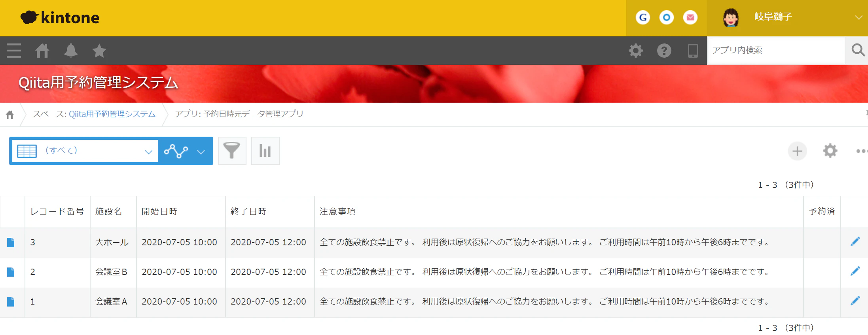Sort by レコード番号 column header
The image size is (868, 335).
tap(57, 212)
